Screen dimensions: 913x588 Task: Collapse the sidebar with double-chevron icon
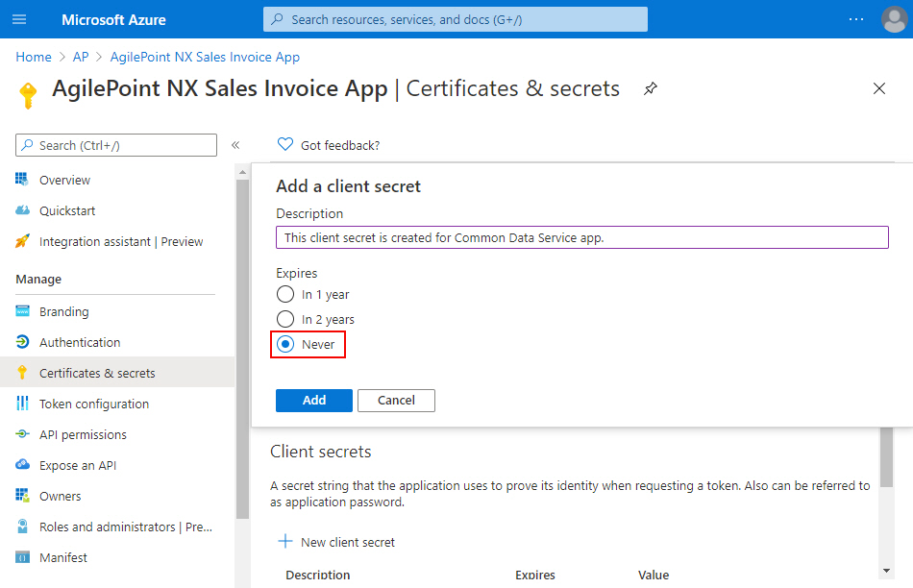(x=235, y=145)
